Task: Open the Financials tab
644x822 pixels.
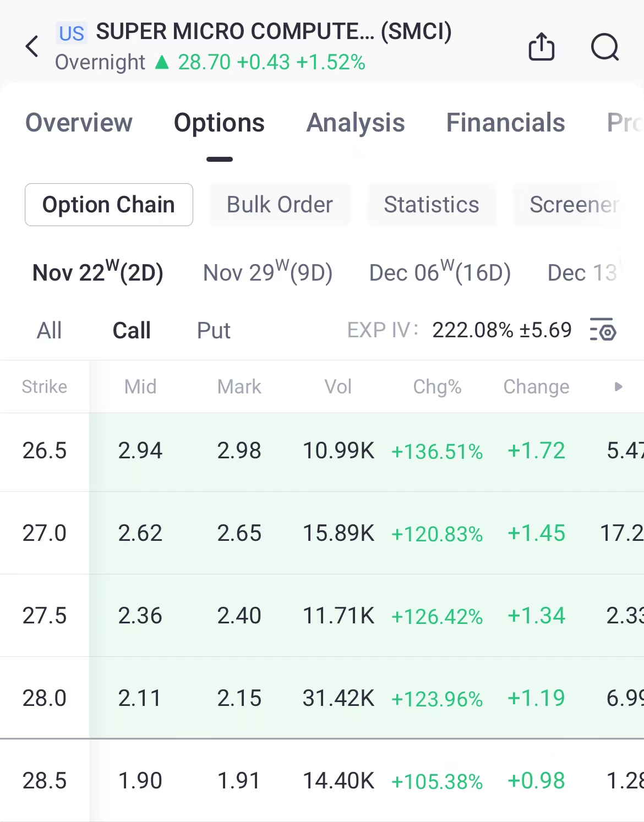Action: pos(505,123)
